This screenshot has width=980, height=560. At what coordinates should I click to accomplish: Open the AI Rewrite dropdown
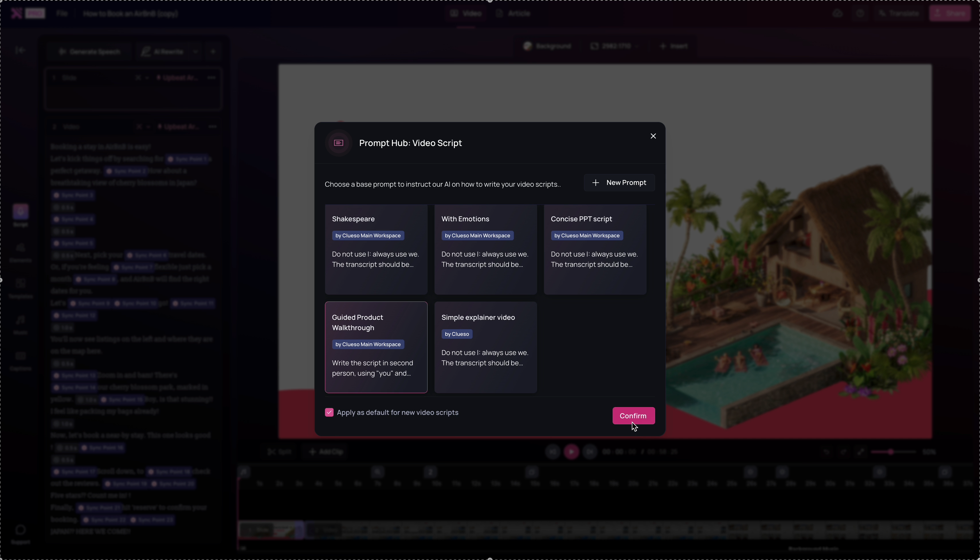[195, 52]
